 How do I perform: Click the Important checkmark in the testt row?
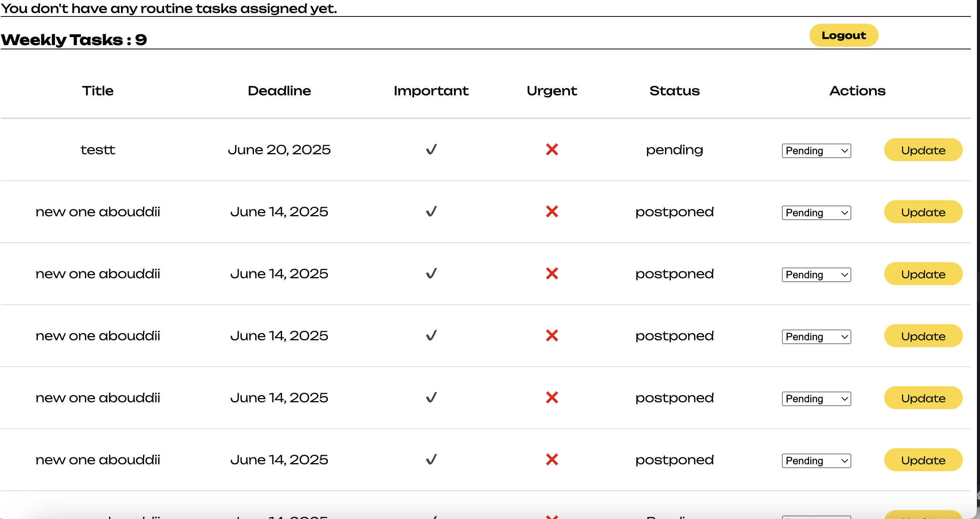click(x=431, y=149)
